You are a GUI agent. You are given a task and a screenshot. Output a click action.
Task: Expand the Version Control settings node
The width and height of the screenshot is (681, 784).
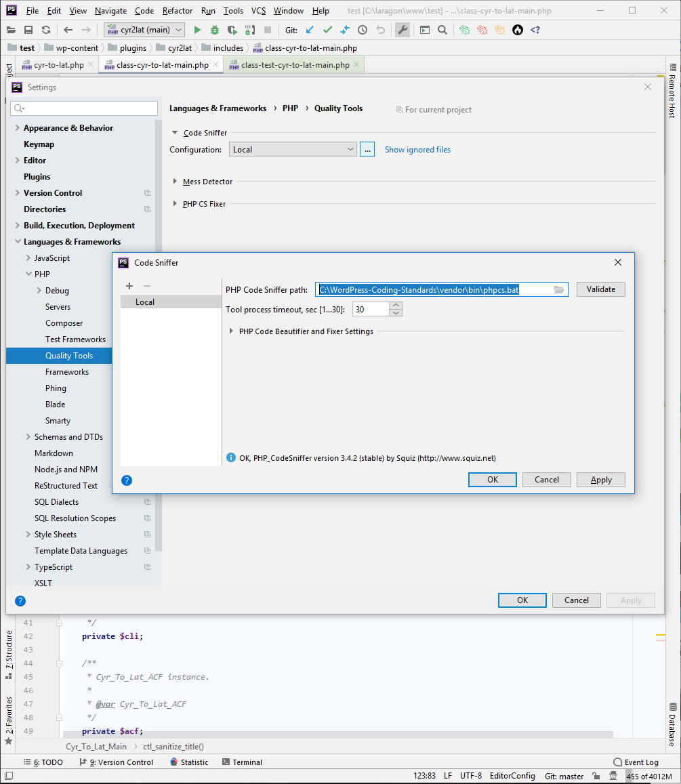point(18,193)
